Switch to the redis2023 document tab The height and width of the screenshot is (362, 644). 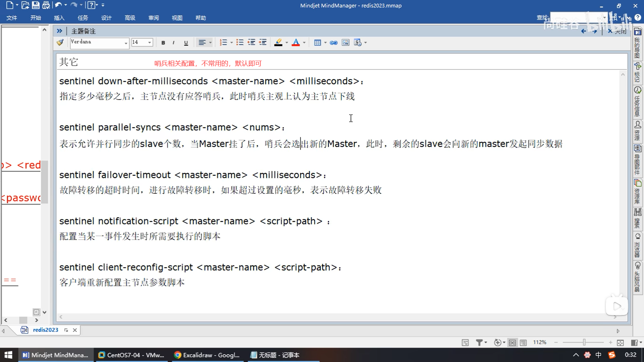point(45,330)
